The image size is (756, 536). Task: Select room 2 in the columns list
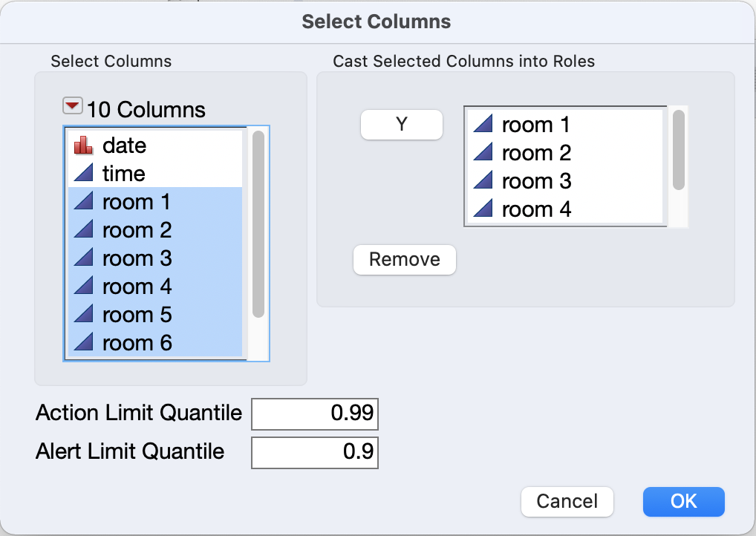[137, 230]
